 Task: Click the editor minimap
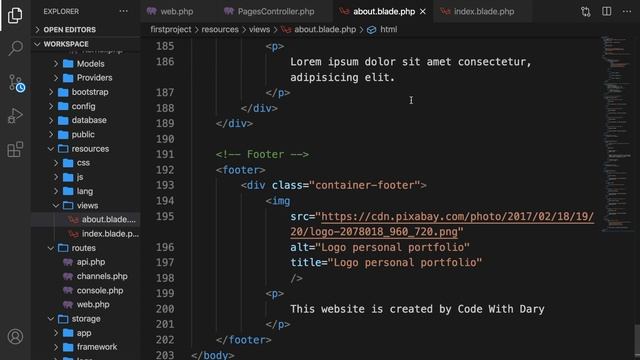coord(617,135)
